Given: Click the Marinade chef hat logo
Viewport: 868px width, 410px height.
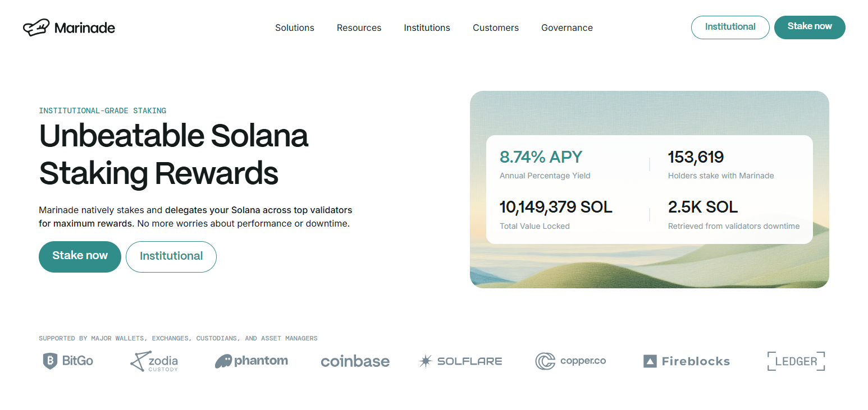Looking at the screenshot, I should pyautogui.click(x=36, y=27).
